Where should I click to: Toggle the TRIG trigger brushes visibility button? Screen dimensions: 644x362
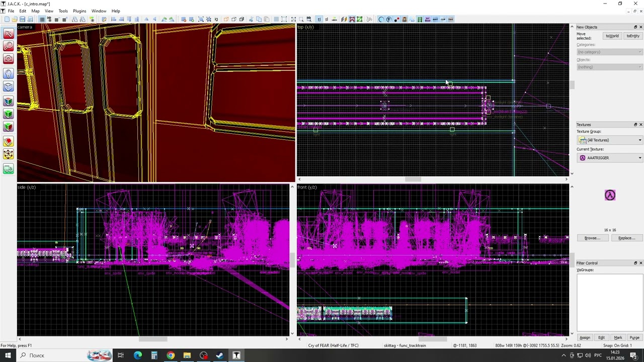click(x=450, y=19)
